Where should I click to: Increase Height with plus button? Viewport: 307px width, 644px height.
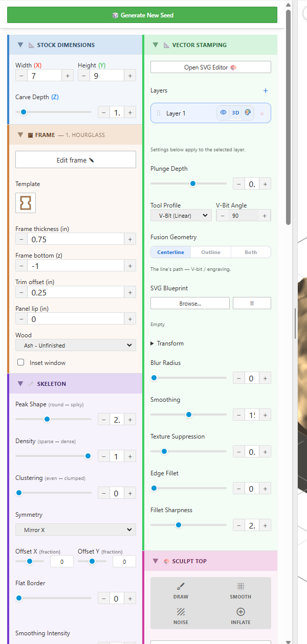[x=130, y=75]
